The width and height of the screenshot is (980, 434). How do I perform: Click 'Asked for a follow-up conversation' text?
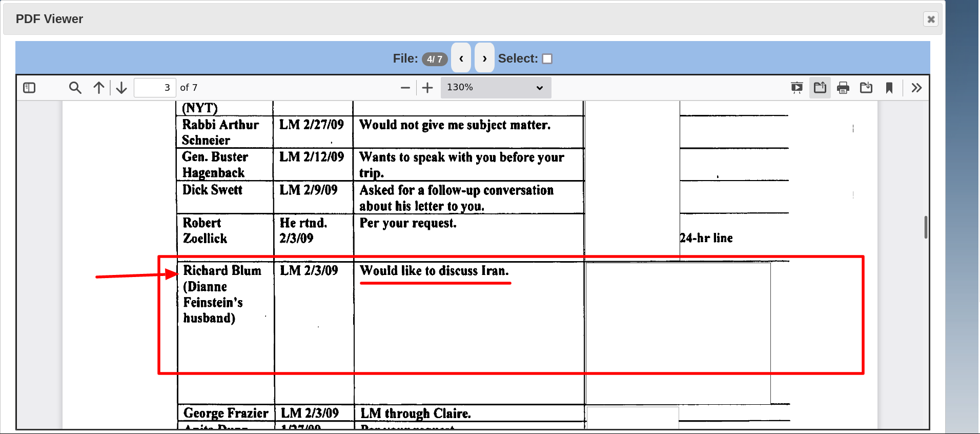click(x=457, y=190)
